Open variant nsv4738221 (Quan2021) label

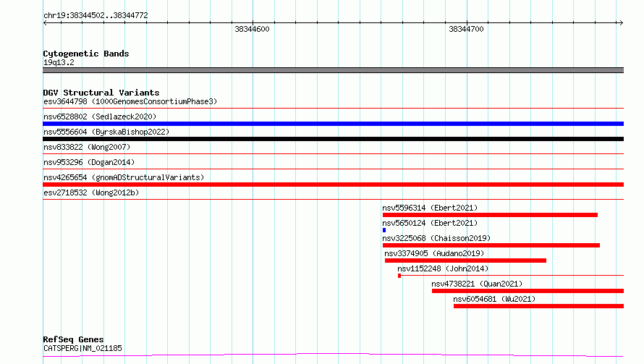[477, 284]
